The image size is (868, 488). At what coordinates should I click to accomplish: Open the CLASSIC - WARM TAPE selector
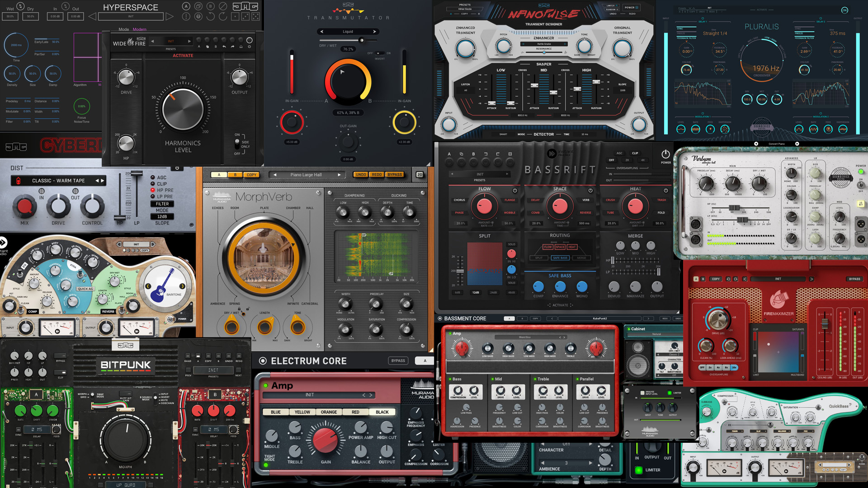(58, 181)
